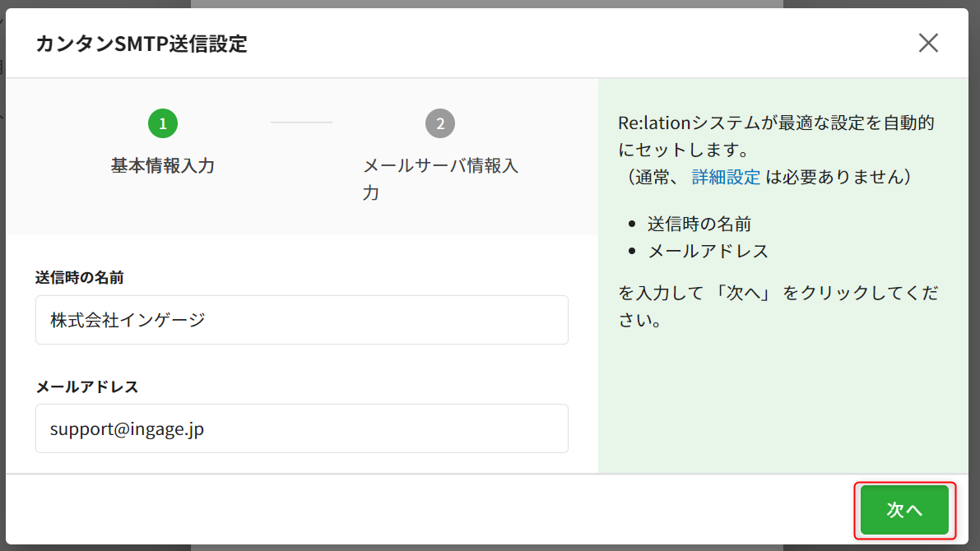Click the 送信時の名前 field label
The image size is (980, 551).
(x=80, y=278)
